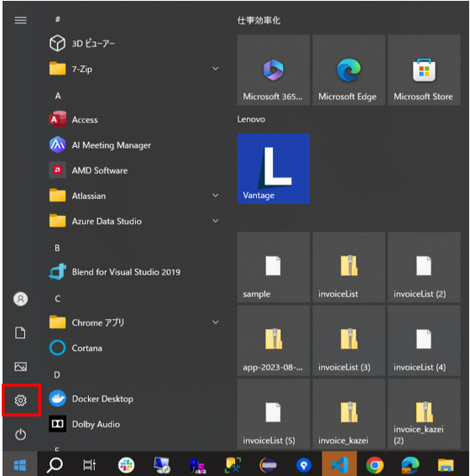Open the 'As' icon taskbar app
Viewport: 470px width, 476px height.
coord(197,465)
